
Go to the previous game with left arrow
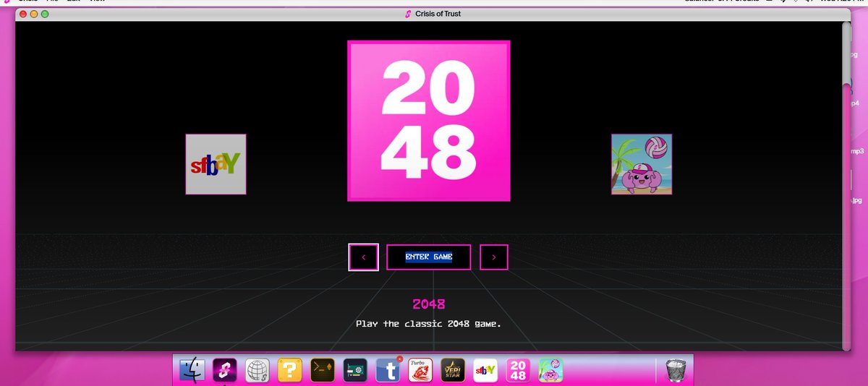(x=363, y=257)
